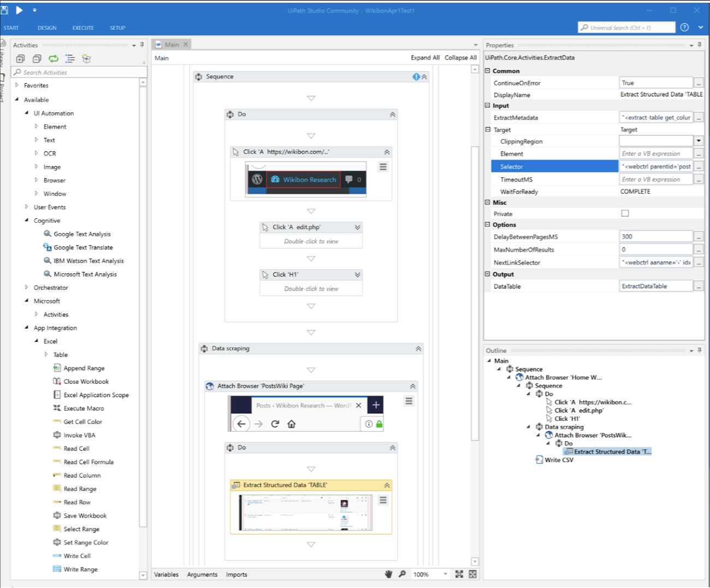Collapse the Extract Structured Data activity
The image size is (710, 588).
pos(387,485)
